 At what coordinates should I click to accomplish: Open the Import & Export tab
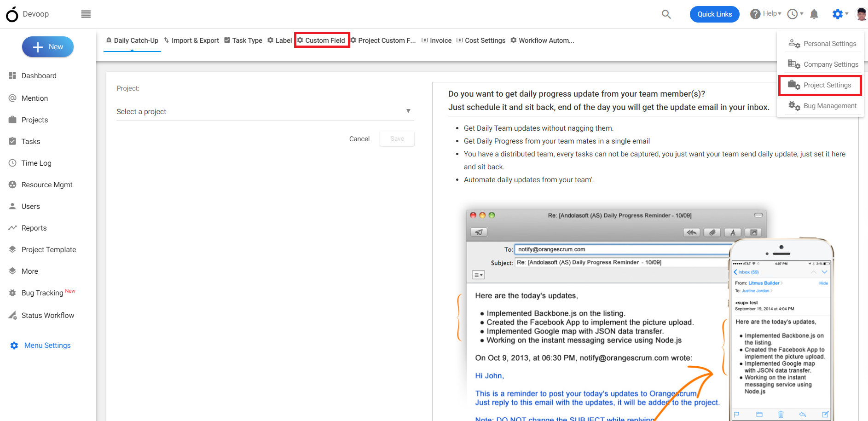pos(191,40)
